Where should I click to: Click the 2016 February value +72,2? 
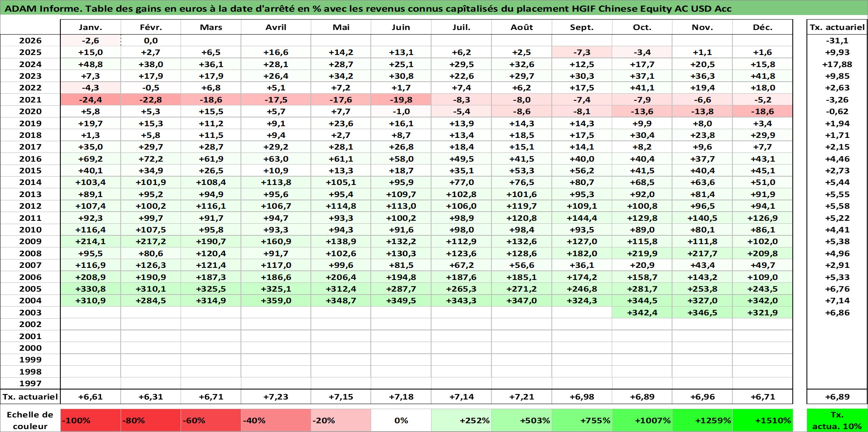coord(151,159)
